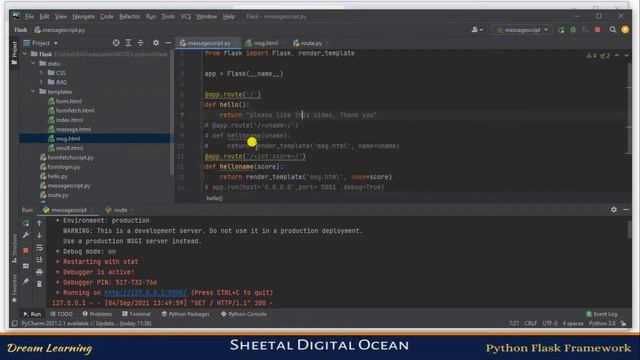The height and width of the screenshot is (360, 640).
Task: Click the printer icon in Run console
Action: 39,272
